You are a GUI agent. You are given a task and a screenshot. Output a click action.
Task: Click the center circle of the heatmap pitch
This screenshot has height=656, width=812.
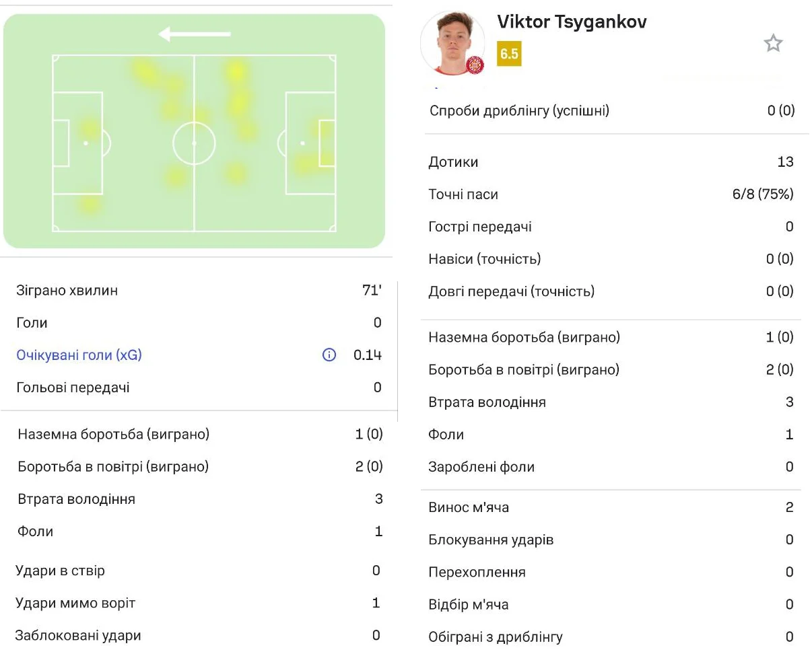click(194, 143)
